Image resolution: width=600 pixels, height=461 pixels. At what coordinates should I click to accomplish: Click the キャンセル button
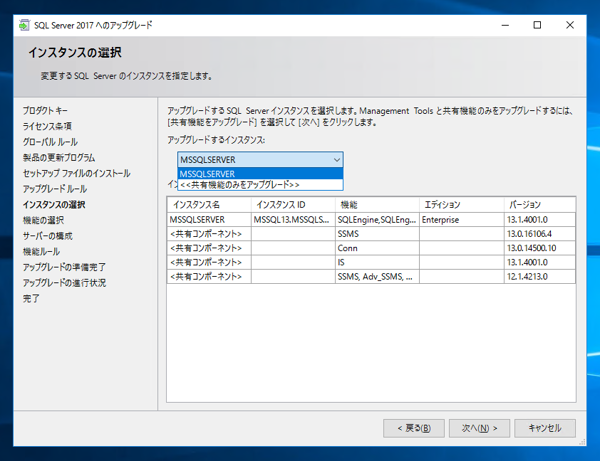click(545, 428)
